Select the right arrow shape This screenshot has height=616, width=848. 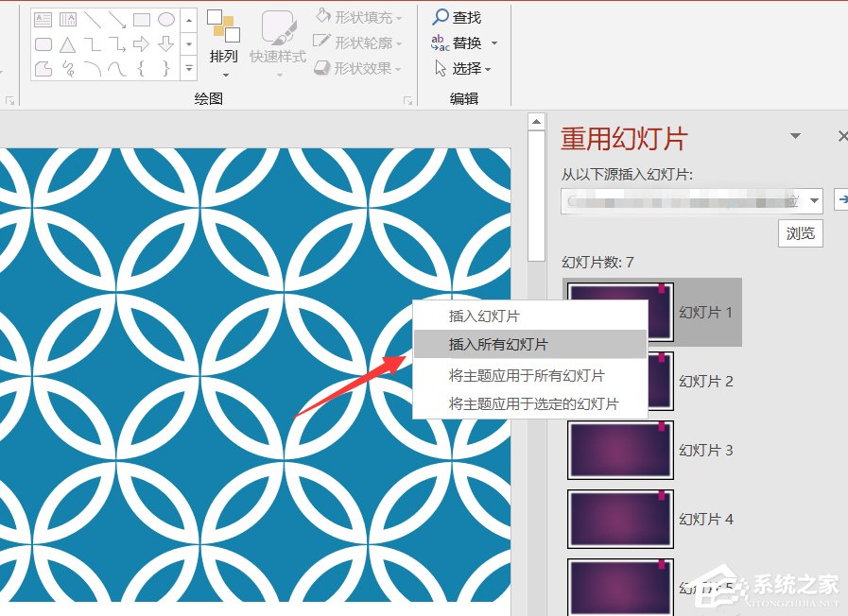[139, 43]
